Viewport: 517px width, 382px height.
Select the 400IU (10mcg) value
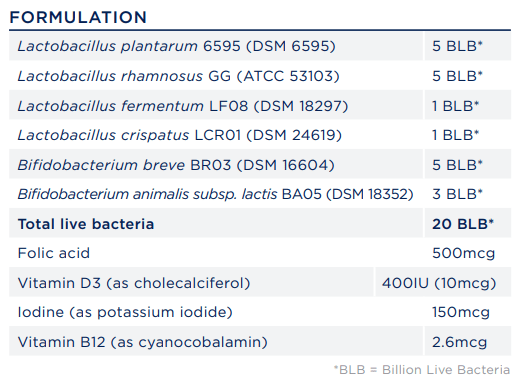pyautogui.click(x=439, y=283)
